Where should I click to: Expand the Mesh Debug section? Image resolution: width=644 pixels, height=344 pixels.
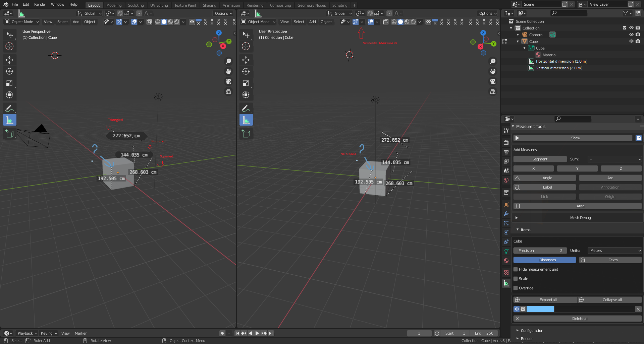[517, 218]
